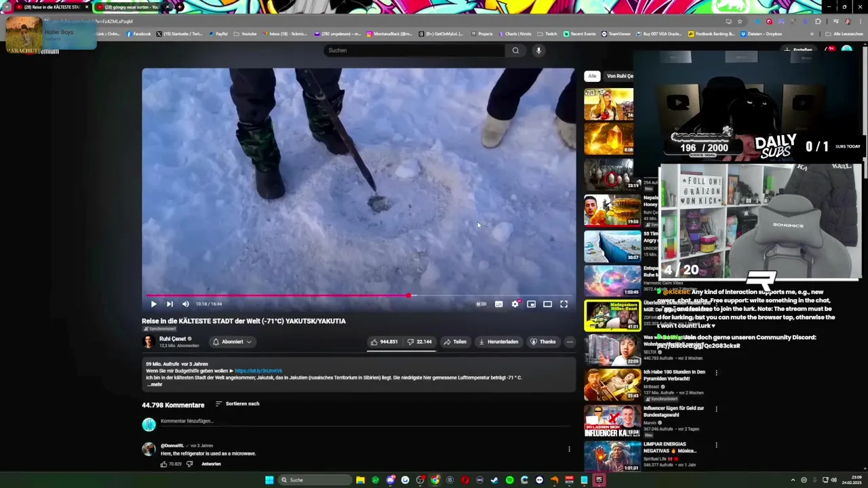Open Ruhi Çenet channel avatar

[149, 342]
